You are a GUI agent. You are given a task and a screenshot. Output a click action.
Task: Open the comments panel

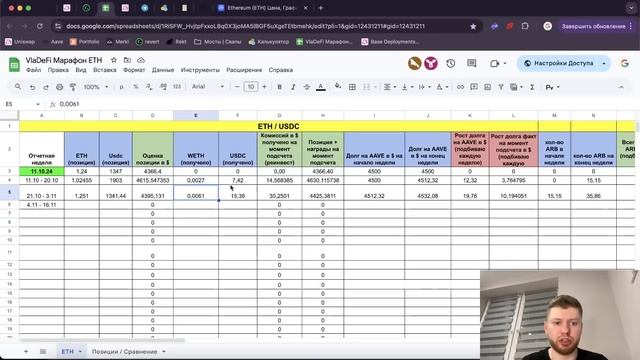click(471, 63)
